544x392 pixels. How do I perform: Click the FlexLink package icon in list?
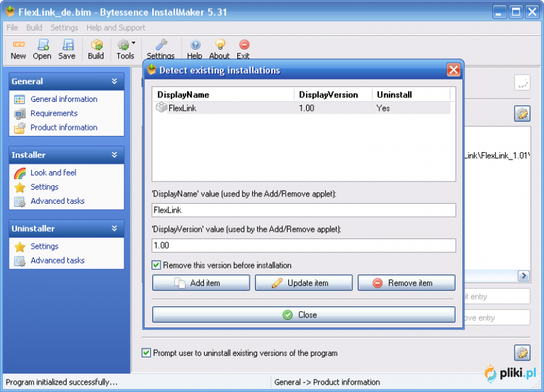[x=161, y=108]
